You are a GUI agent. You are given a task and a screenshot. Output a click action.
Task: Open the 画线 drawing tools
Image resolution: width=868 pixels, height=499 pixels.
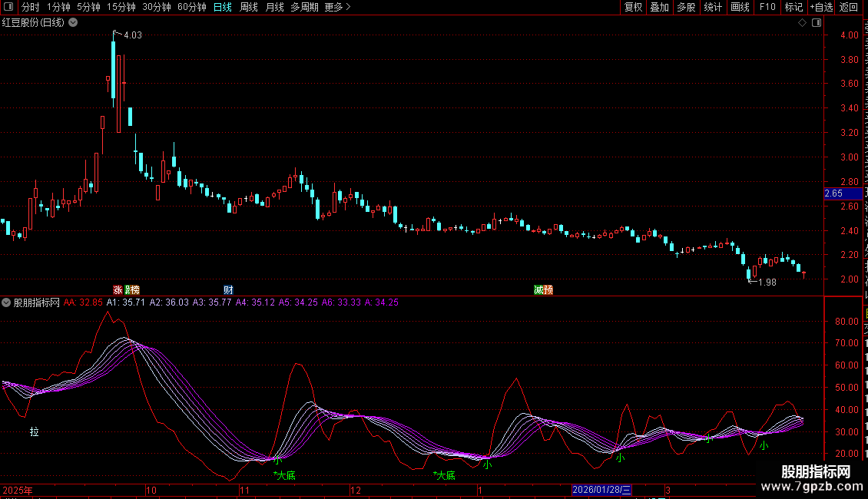pyautogui.click(x=740, y=7)
